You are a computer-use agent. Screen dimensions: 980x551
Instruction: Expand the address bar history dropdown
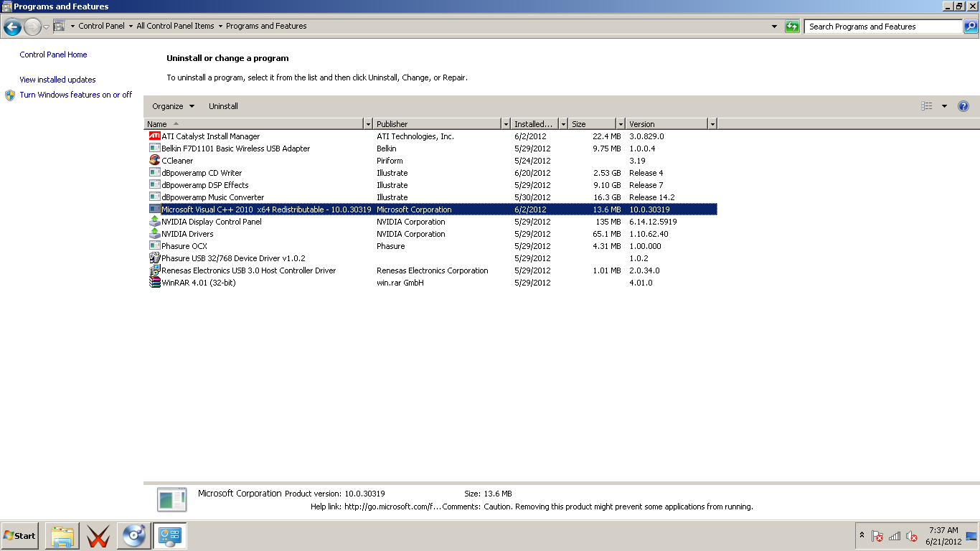774,27
